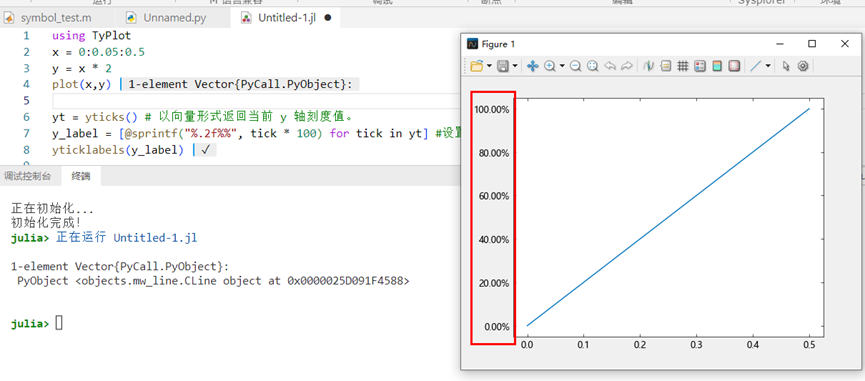Click the plot(x,y) code text
This screenshot has height=381, width=865.
tap(82, 84)
